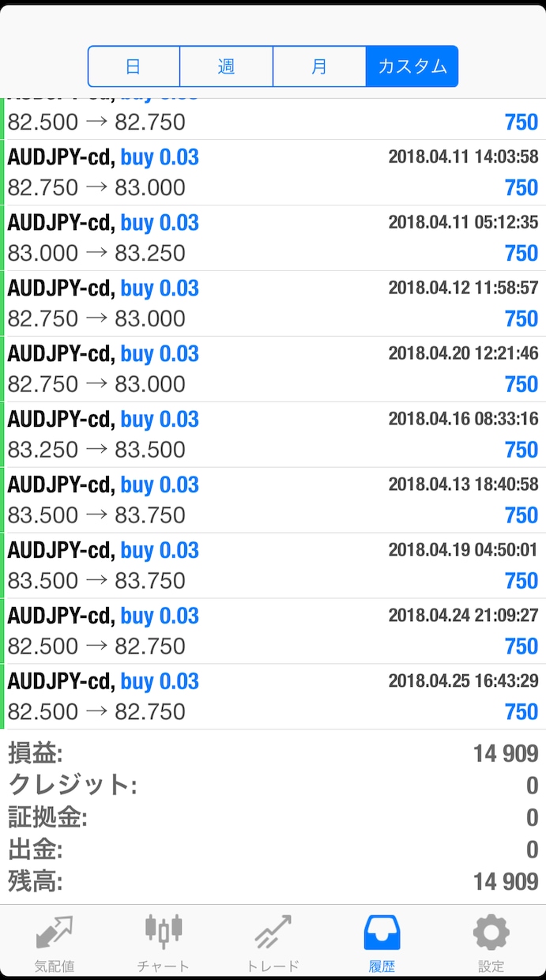Tap the 残高 balance summary row
Screen dimensions: 546x980
pos(273,880)
